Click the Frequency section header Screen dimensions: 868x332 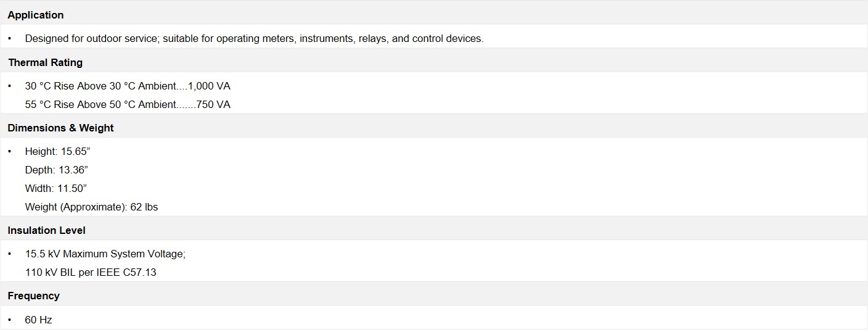(x=33, y=296)
